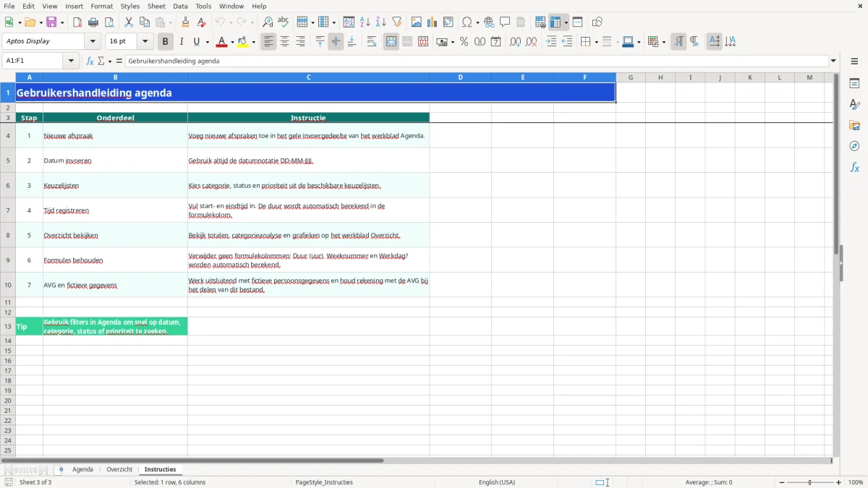Insert a pivot table
Screen dimensions: 868x488
[x=448, y=22]
